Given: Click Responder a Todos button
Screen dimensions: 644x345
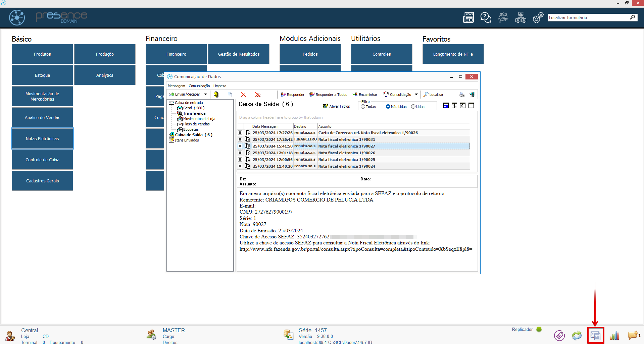Looking at the screenshot, I should click(328, 95).
